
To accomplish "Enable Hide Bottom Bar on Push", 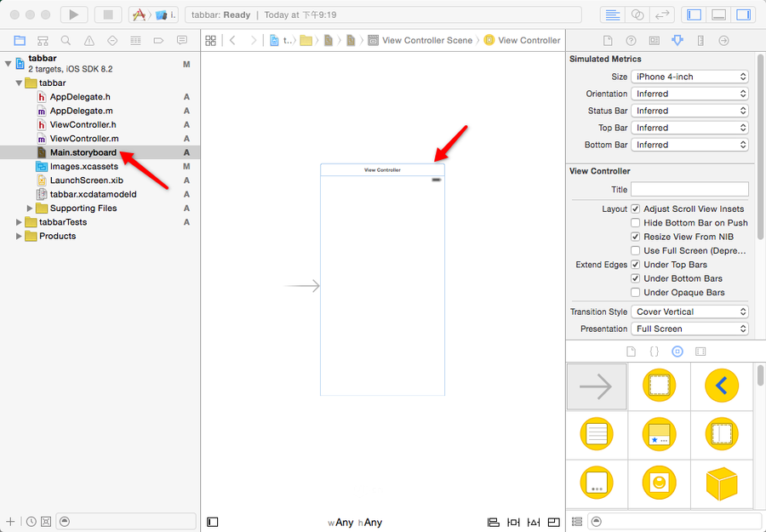I will [x=636, y=223].
